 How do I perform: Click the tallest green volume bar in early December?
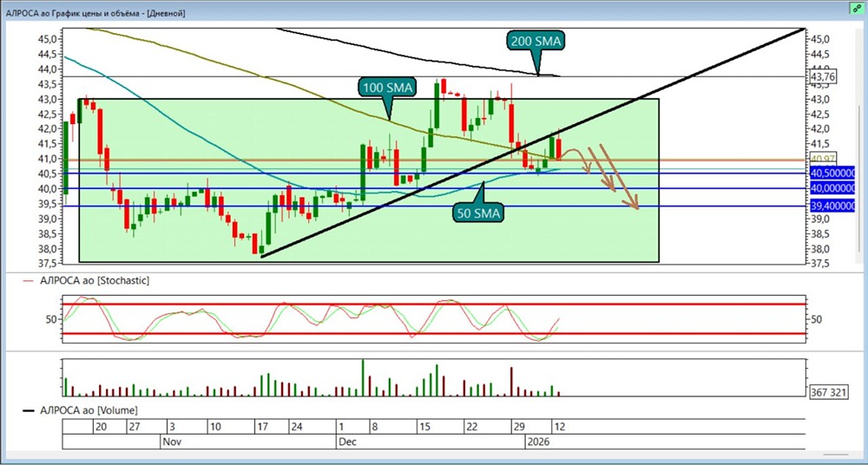click(363, 377)
